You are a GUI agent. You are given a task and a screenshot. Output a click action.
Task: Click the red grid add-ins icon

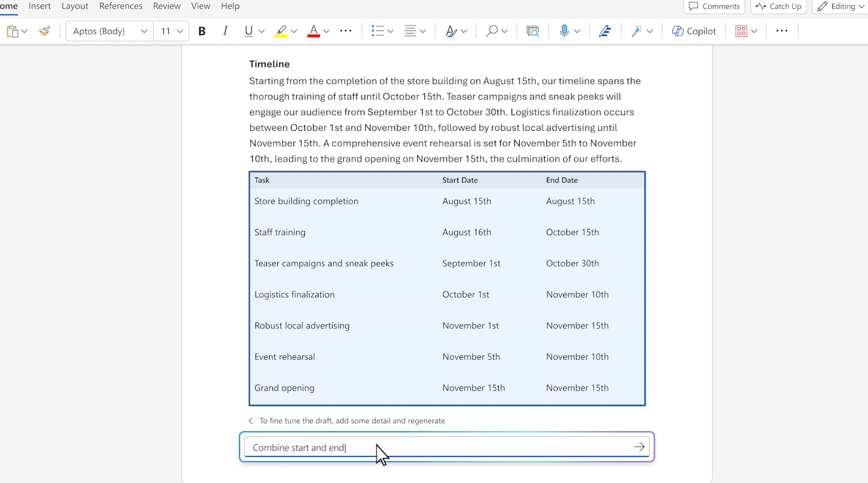(741, 31)
